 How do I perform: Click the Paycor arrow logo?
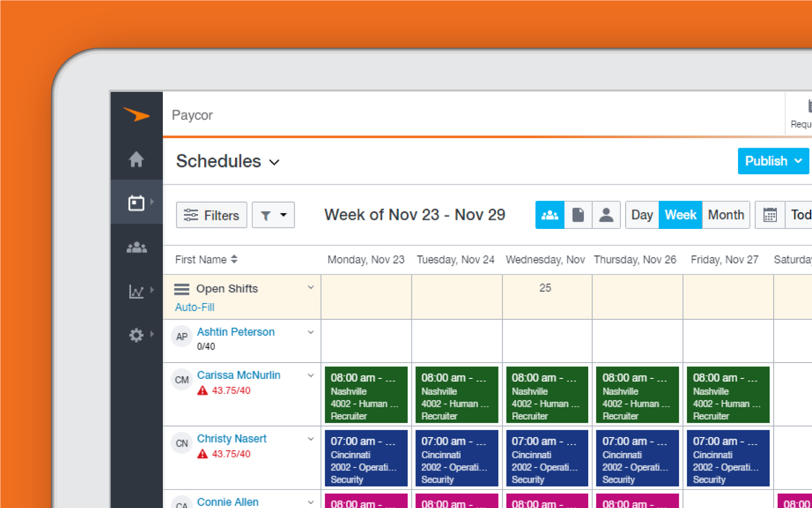[136, 115]
